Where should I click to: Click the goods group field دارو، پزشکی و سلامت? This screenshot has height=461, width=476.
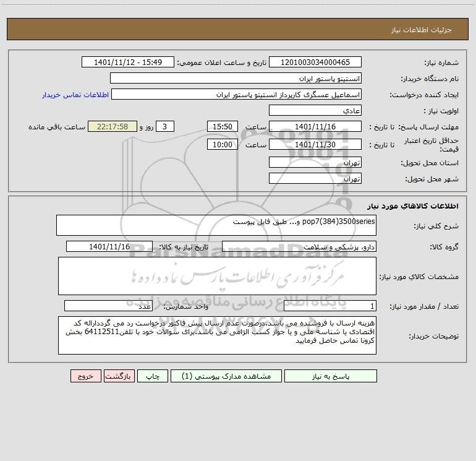point(299,246)
